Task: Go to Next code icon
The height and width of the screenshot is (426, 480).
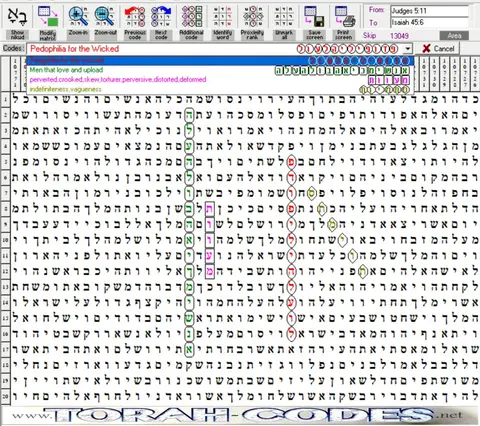Action: (x=161, y=17)
